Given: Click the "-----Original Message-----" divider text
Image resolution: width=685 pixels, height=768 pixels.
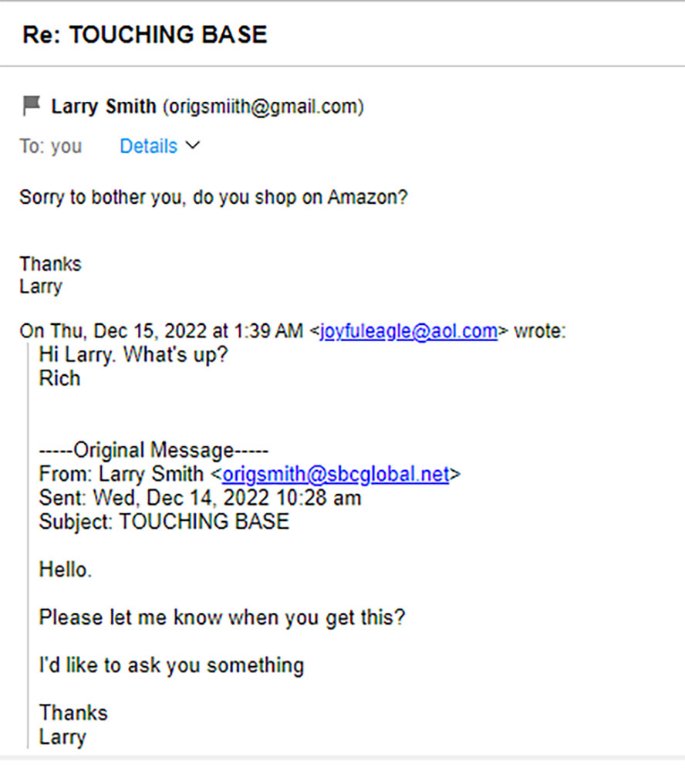Looking at the screenshot, I should click(x=153, y=450).
